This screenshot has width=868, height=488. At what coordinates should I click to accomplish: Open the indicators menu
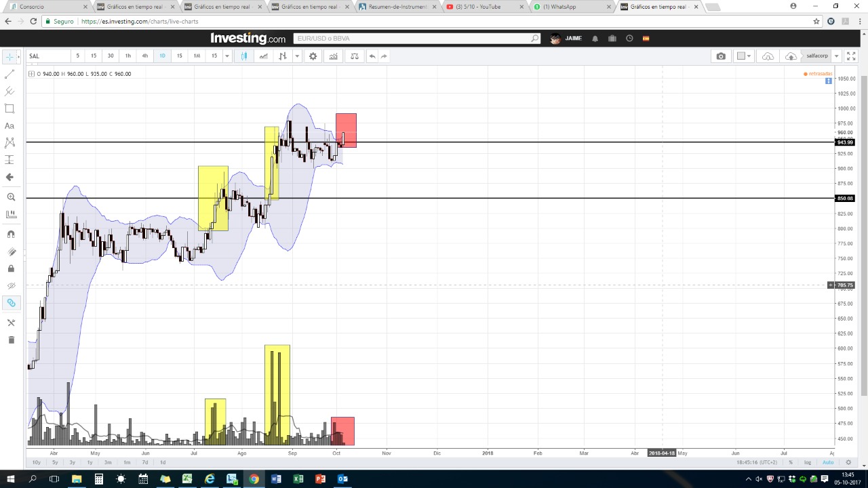[x=334, y=56]
